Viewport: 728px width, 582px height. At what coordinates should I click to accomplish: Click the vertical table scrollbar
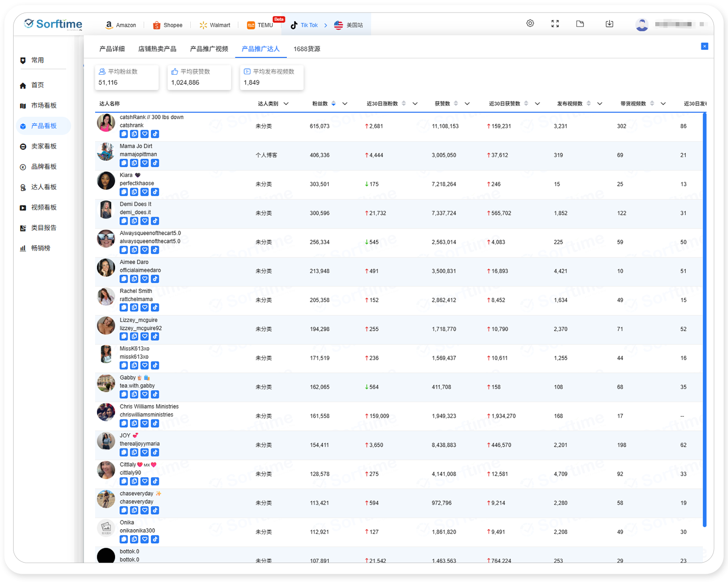[704, 320]
